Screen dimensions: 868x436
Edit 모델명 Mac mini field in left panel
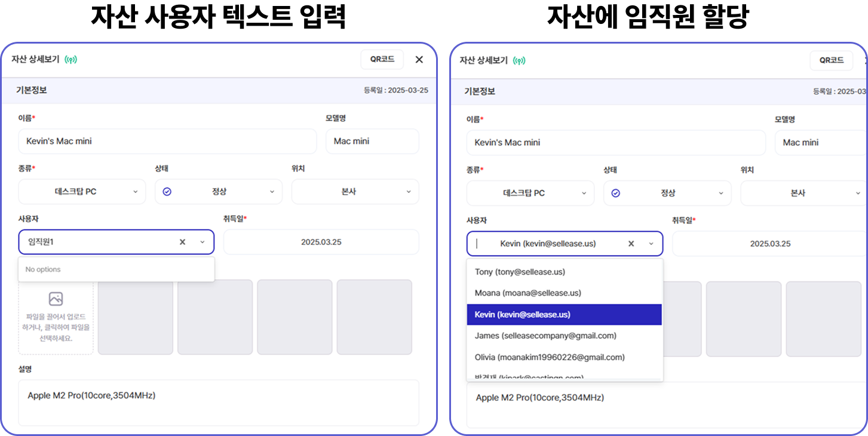click(372, 142)
